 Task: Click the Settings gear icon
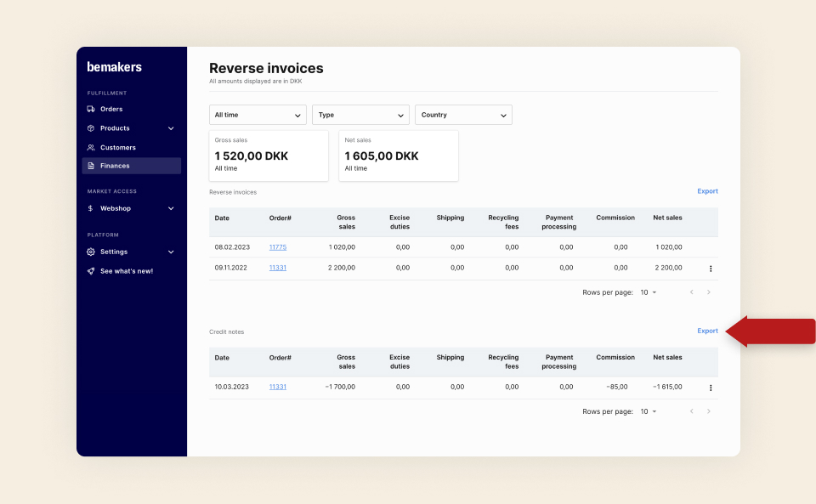91,252
